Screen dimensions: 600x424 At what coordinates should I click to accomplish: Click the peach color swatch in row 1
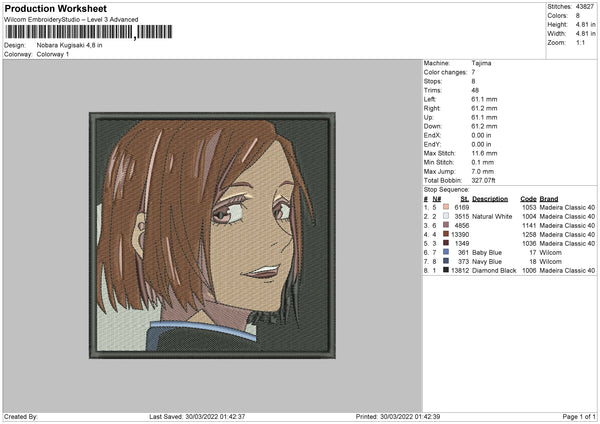pos(446,207)
